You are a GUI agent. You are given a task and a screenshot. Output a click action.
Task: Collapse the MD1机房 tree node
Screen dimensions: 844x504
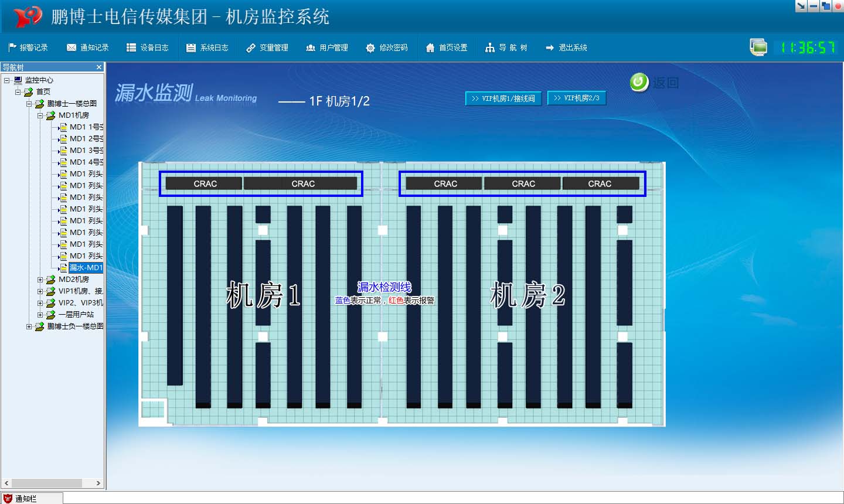(x=40, y=115)
